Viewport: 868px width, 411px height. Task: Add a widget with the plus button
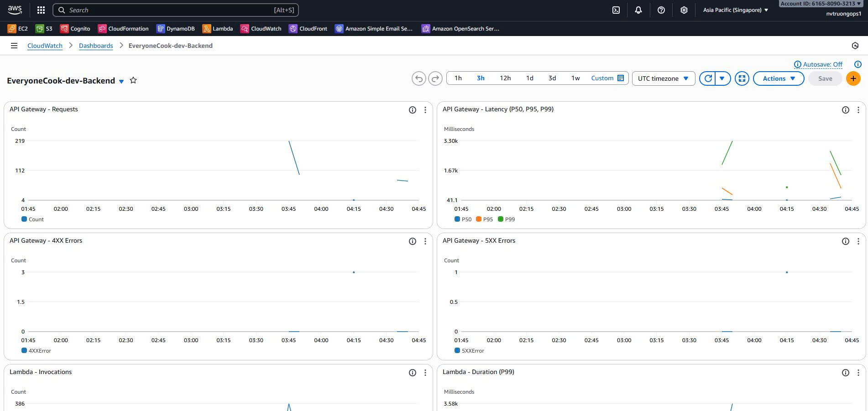[853, 78]
